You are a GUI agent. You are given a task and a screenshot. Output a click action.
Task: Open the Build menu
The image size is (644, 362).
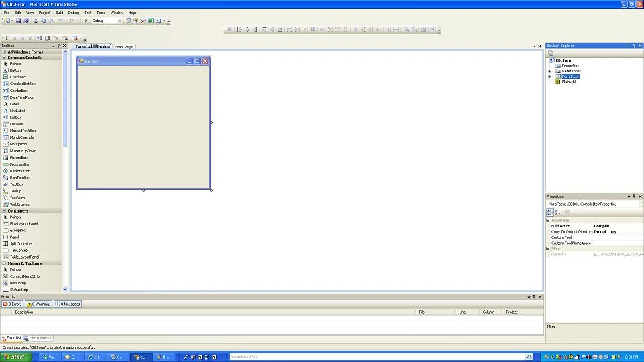(x=59, y=13)
